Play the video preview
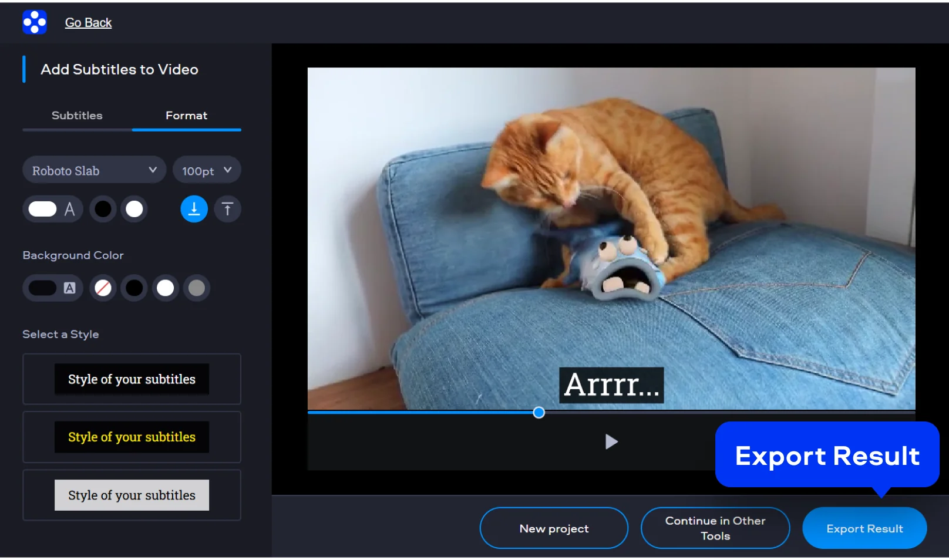Viewport: 949px width, 560px height. (x=611, y=441)
